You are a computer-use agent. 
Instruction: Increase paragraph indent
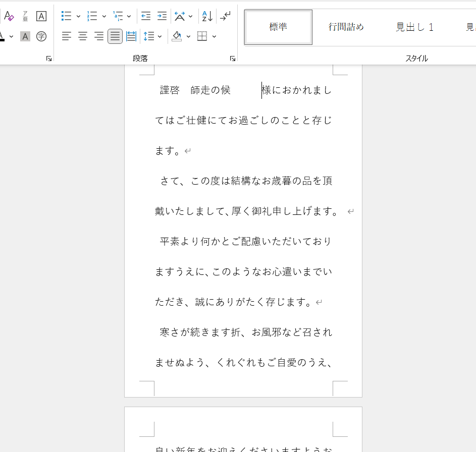coord(162,16)
